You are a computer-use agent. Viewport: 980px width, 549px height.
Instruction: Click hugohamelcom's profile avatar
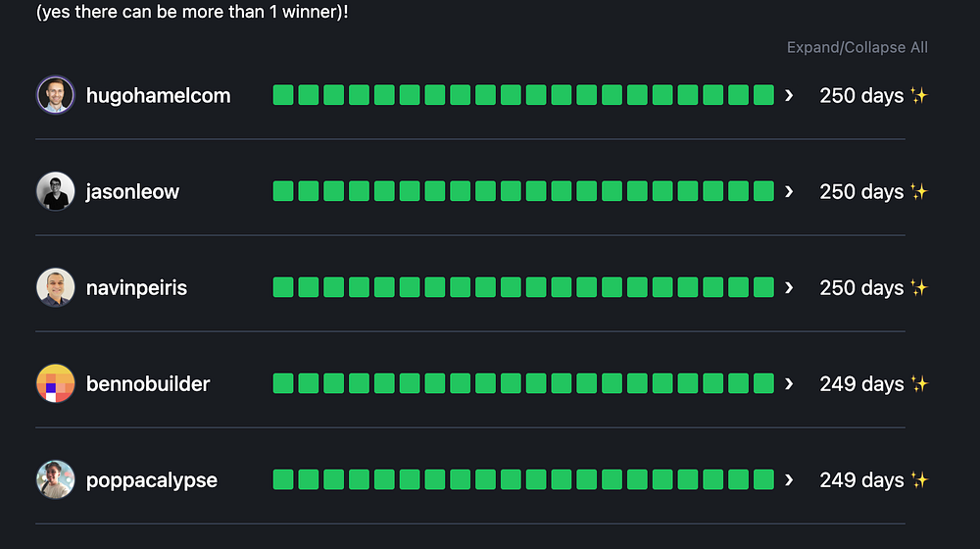(x=56, y=95)
